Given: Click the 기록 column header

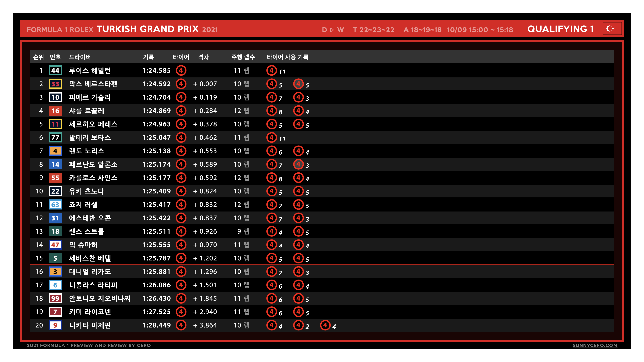Looking at the screenshot, I should point(148,57).
